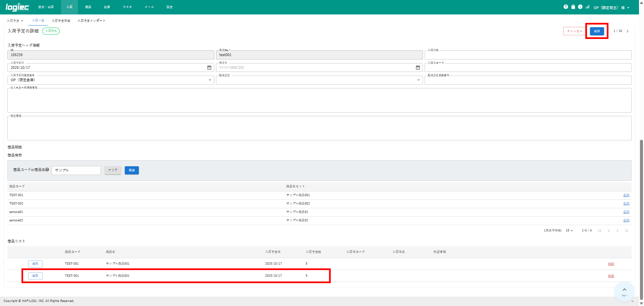
Task: Open the マスタ menu in top navigation
Action: point(127,7)
